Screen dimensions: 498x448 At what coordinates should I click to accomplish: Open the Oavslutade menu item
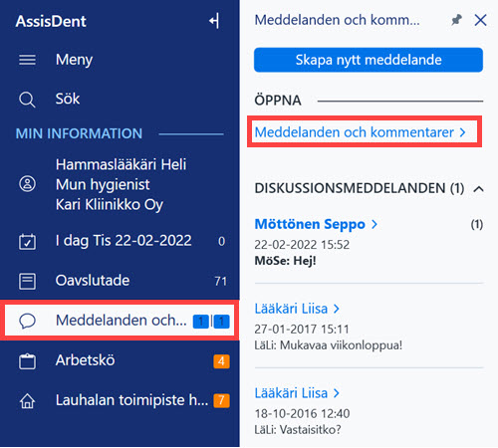click(x=93, y=281)
